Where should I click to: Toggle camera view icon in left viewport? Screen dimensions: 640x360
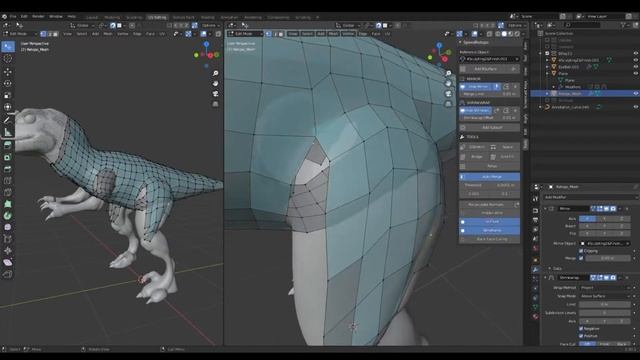point(216,93)
